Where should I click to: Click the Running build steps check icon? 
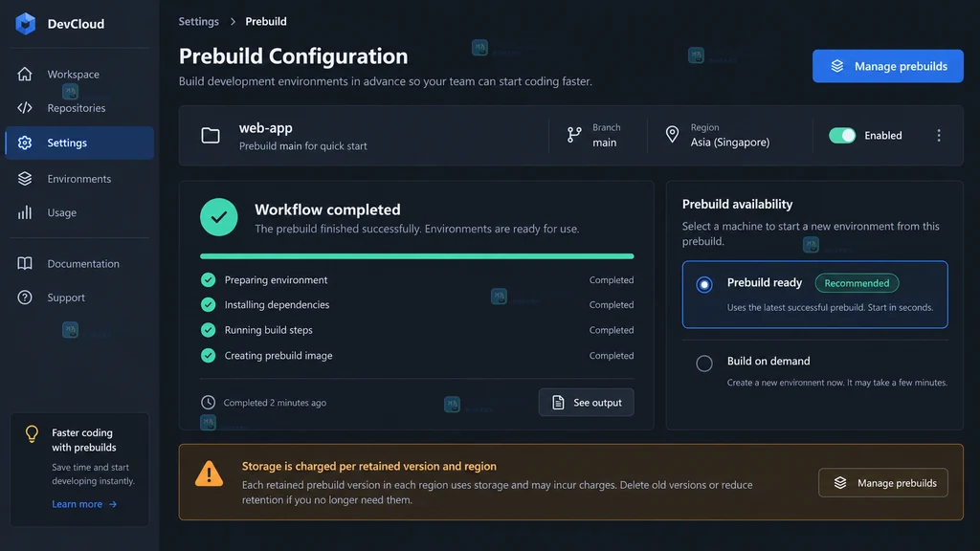click(208, 330)
